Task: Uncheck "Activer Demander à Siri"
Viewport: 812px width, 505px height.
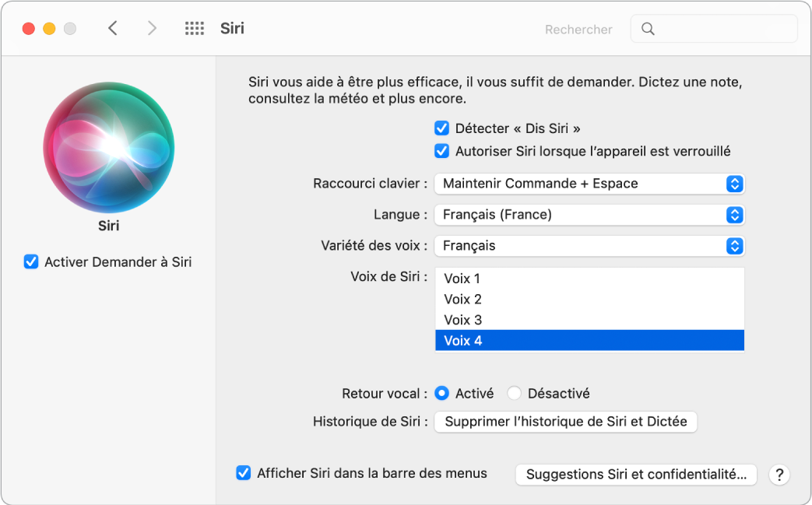Action: pos(30,262)
